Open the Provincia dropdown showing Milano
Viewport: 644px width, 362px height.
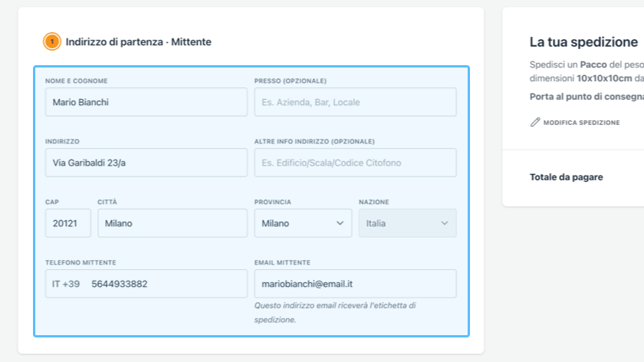point(303,223)
